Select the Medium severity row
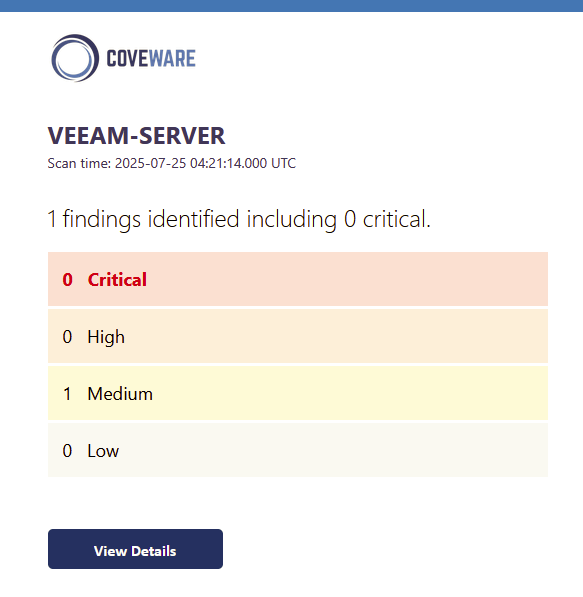The height and width of the screenshot is (597, 583). pyautogui.click(x=298, y=393)
